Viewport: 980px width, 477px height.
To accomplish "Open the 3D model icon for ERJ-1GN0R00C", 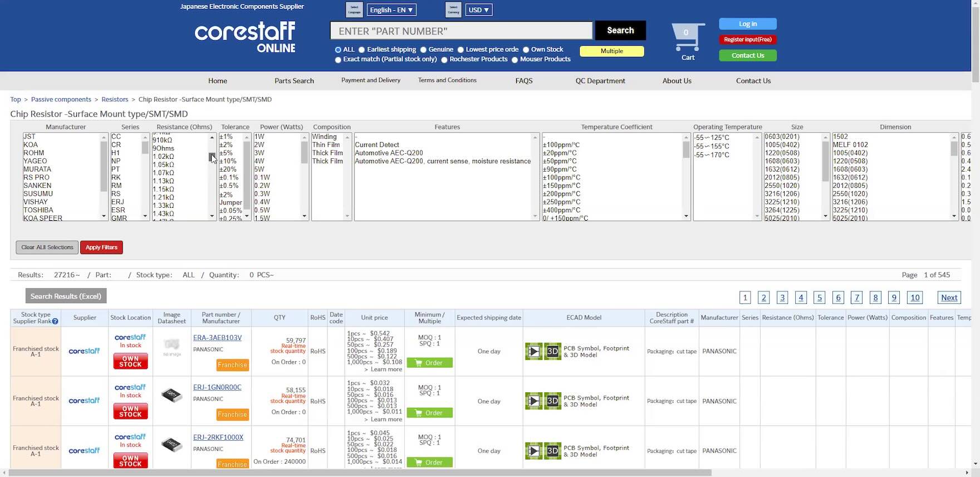I will coord(552,401).
